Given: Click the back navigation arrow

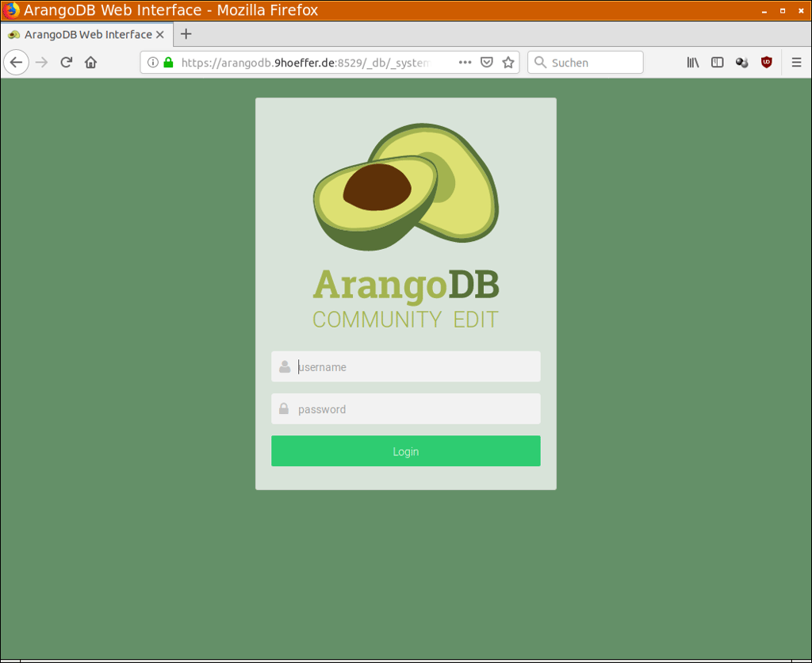Looking at the screenshot, I should tap(16, 62).
